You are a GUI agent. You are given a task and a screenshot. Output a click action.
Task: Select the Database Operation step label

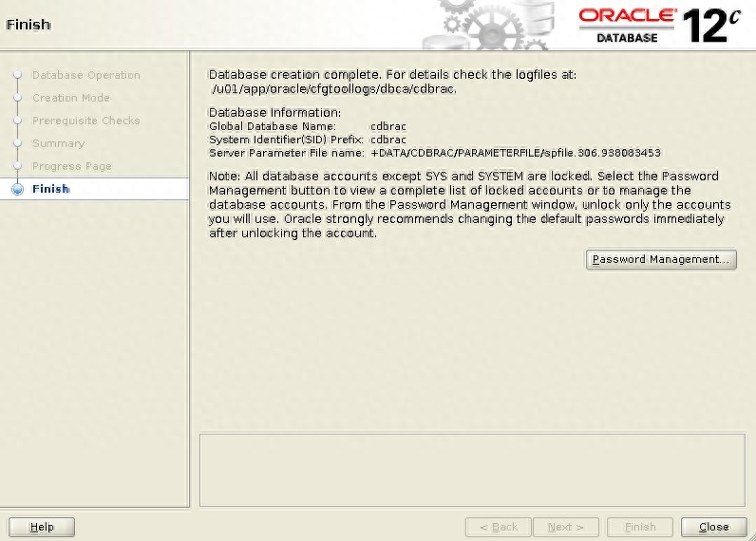pos(85,75)
